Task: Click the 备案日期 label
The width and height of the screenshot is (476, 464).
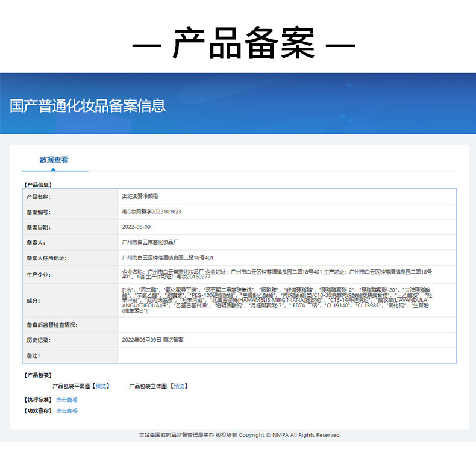Action: (39, 227)
